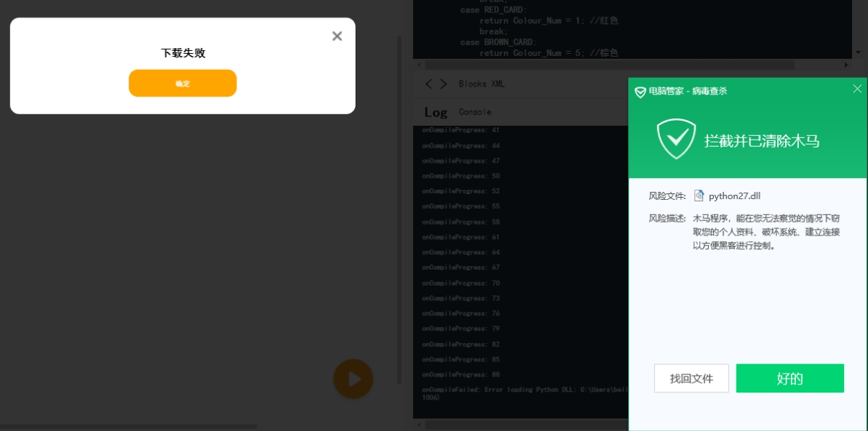The height and width of the screenshot is (431, 868).
Task: Click the code panel scroll-right arrow
Action: 846,65
